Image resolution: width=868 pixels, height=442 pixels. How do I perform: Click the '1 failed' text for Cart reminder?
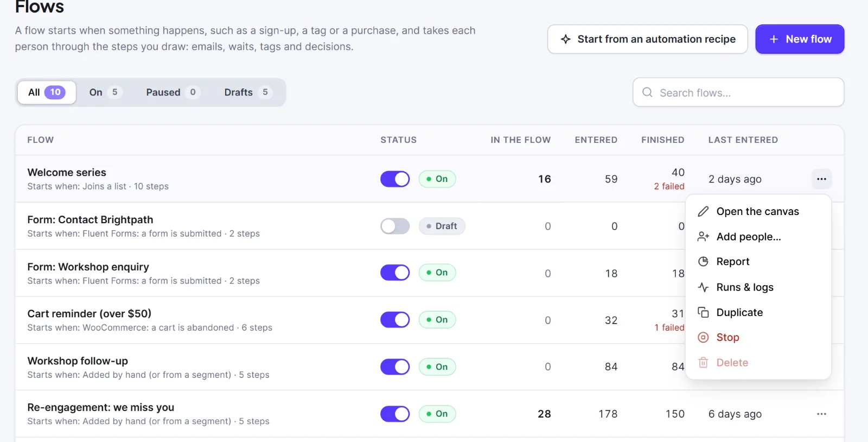pyautogui.click(x=669, y=327)
